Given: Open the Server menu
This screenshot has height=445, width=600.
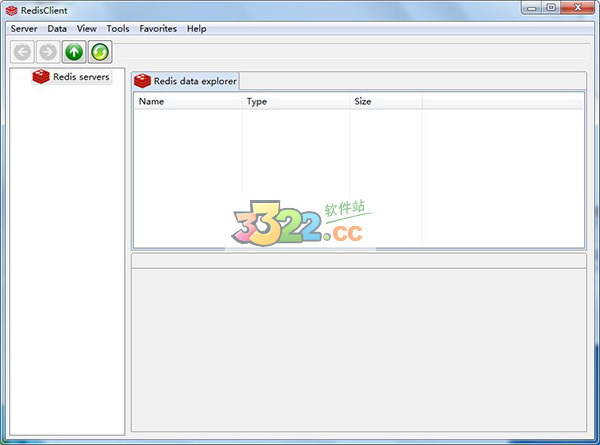Looking at the screenshot, I should click(24, 29).
